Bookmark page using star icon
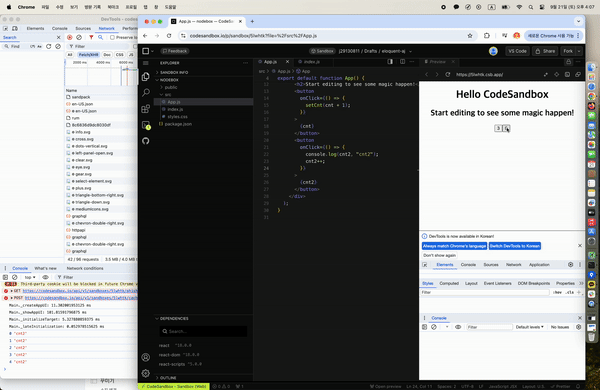Viewport: 600px width, 390px height. click(470, 36)
